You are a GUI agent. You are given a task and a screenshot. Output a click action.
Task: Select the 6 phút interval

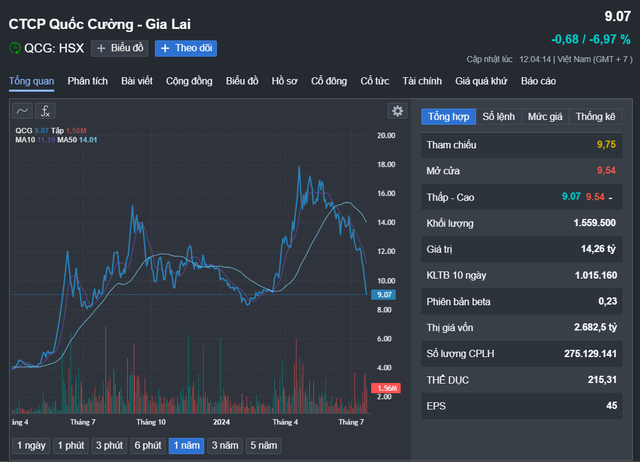[147, 446]
